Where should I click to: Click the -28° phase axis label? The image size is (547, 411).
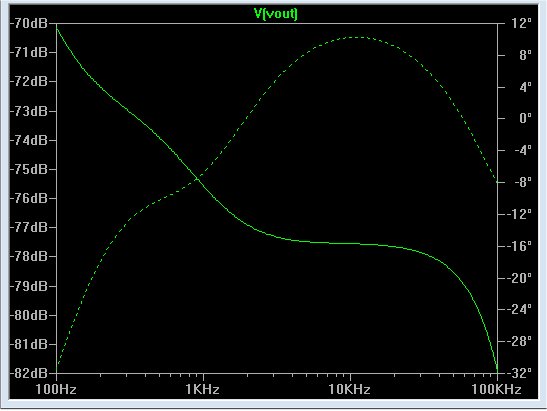(x=519, y=341)
